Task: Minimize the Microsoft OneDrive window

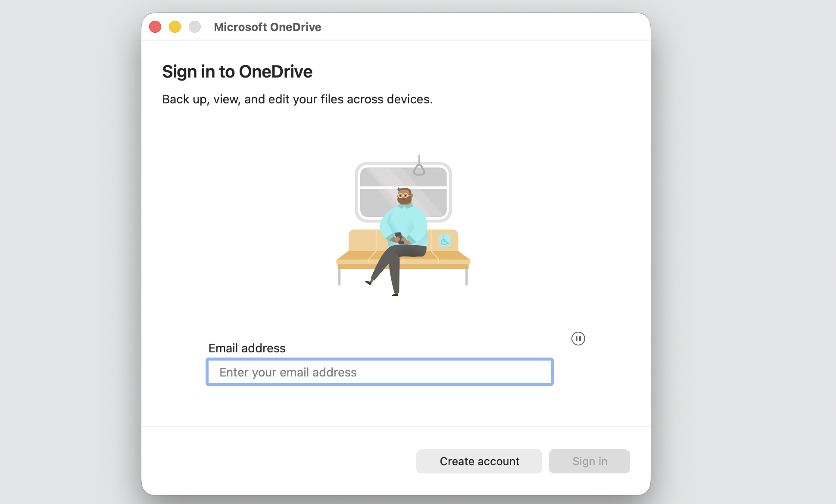Action: click(x=175, y=27)
